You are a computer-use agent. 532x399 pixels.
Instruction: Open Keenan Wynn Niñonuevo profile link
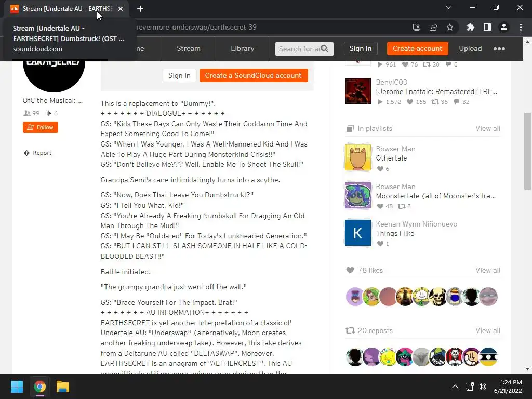coord(416,224)
